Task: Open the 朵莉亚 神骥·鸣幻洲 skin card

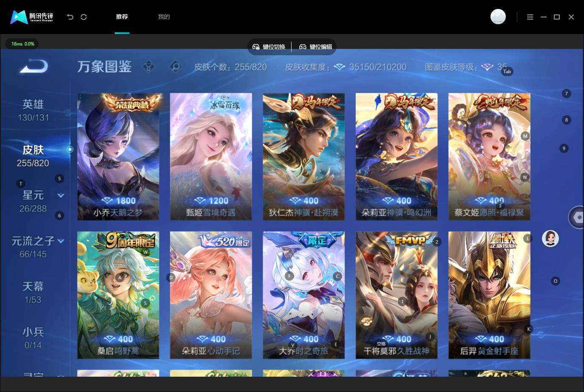Action: click(x=397, y=156)
